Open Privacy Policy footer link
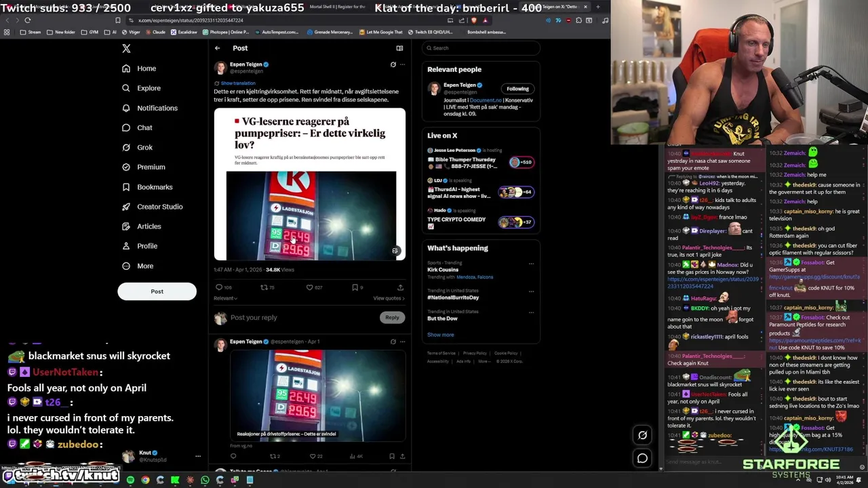Image resolution: width=868 pixels, height=488 pixels. 475,353
